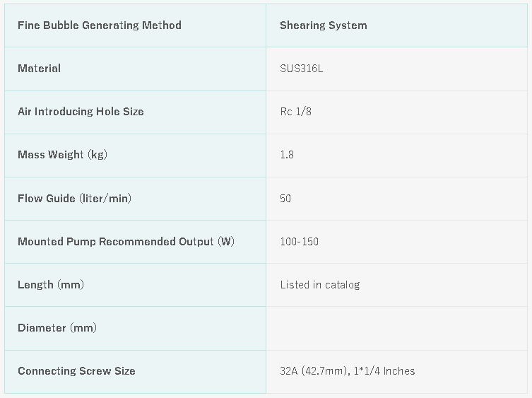
Task: Select the 'Listed in catalog' text
Action: [x=319, y=285]
